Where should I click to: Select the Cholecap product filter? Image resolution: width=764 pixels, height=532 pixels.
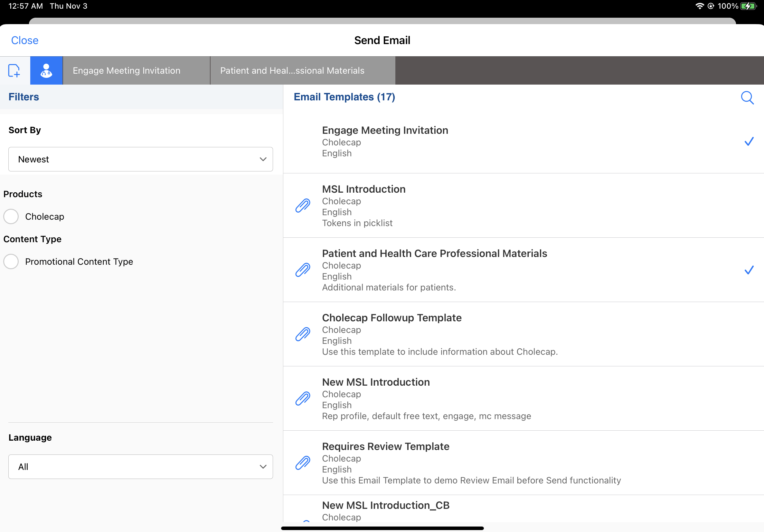pyautogui.click(x=11, y=216)
